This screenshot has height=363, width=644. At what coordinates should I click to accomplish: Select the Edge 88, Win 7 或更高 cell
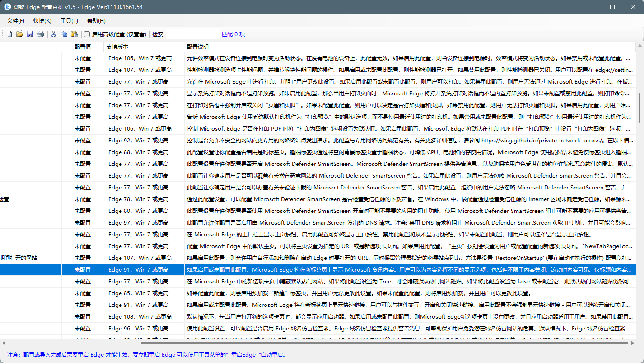[x=144, y=152]
